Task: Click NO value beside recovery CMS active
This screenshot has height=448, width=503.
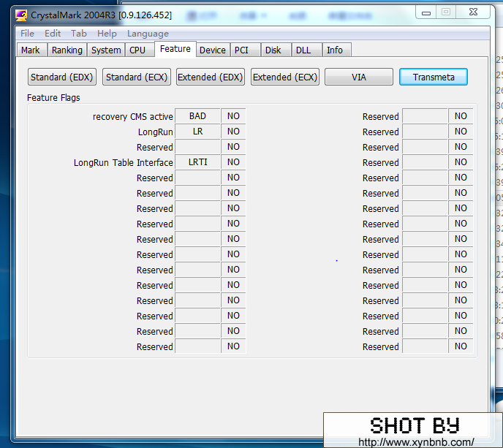Action: [x=233, y=116]
